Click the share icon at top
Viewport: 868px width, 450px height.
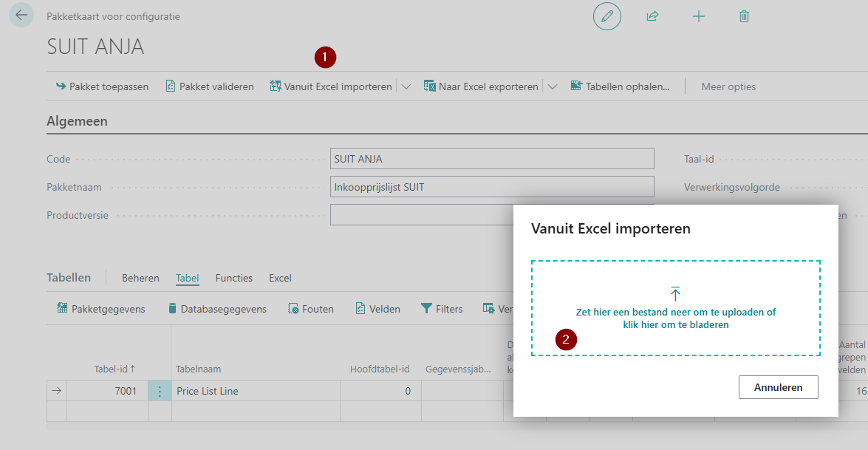[652, 16]
